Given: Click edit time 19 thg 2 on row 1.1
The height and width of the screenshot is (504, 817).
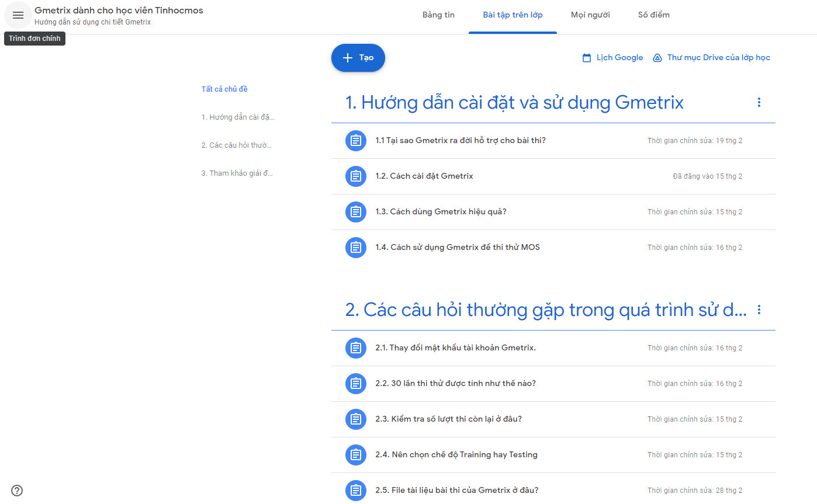Looking at the screenshot, I should click(x=695, y=141).
